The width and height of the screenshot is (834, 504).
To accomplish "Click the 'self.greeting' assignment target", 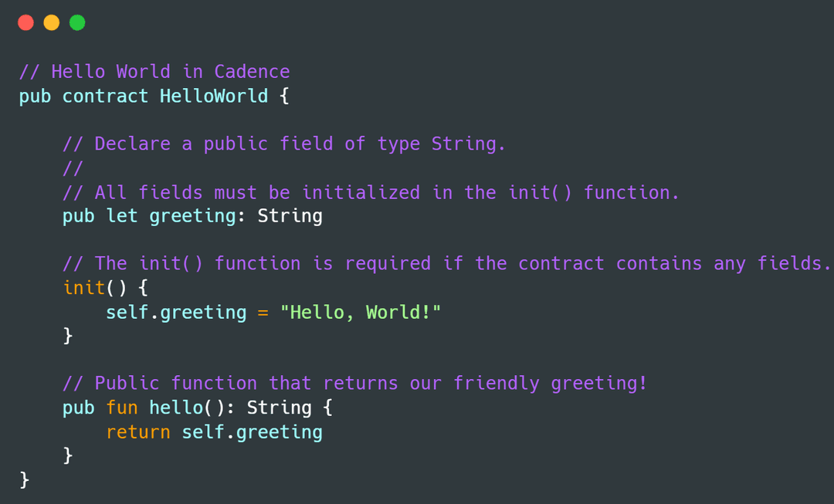I will 176,313.
